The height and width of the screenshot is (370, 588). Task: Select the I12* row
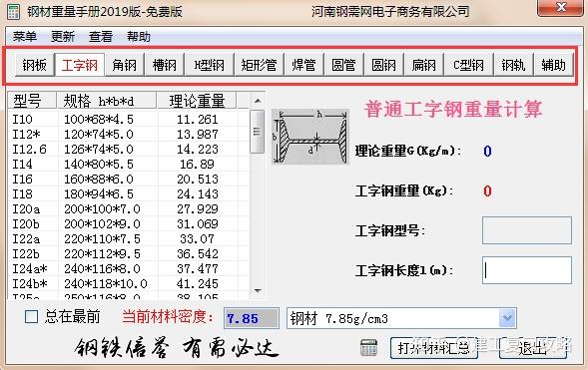[x=129, y=134]
